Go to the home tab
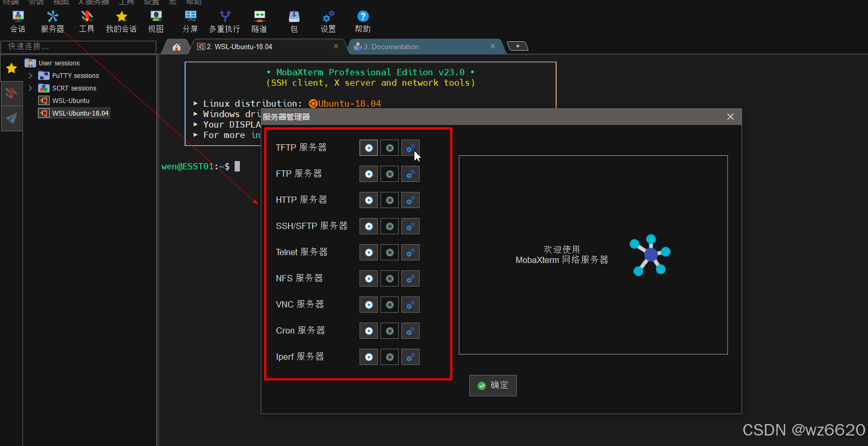868x446 pixels. (177, 47)
